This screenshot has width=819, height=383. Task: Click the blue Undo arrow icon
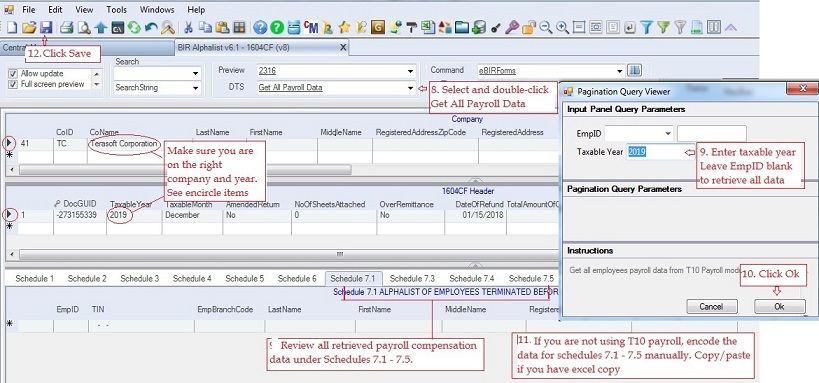coord(151,27)
